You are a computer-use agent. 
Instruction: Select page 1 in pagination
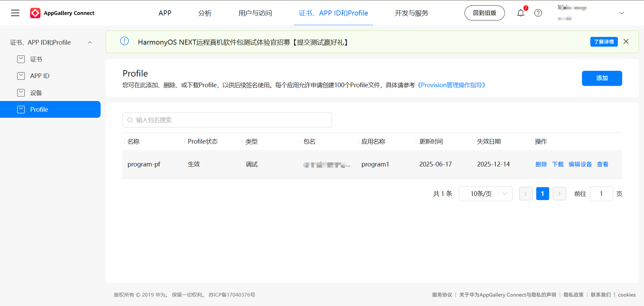542,194
